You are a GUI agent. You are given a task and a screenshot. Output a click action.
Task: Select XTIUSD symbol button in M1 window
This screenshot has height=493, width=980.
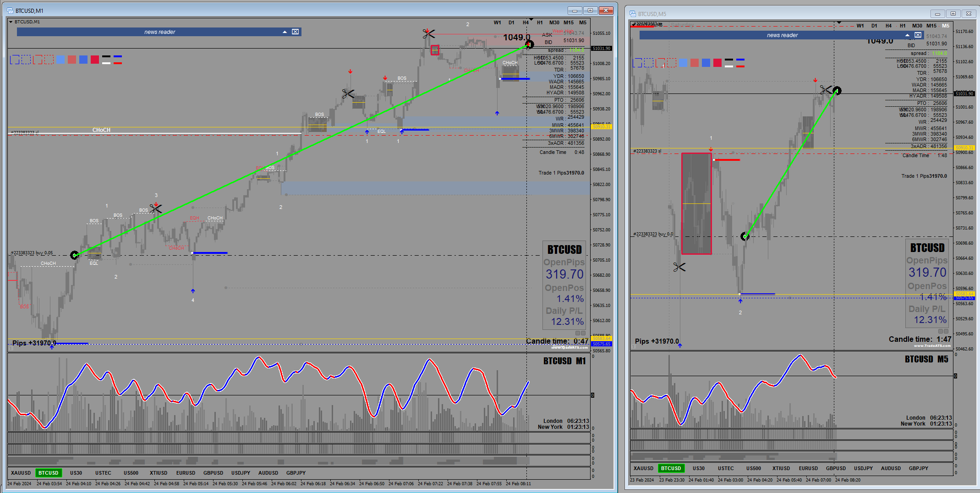tap(159, 473)
